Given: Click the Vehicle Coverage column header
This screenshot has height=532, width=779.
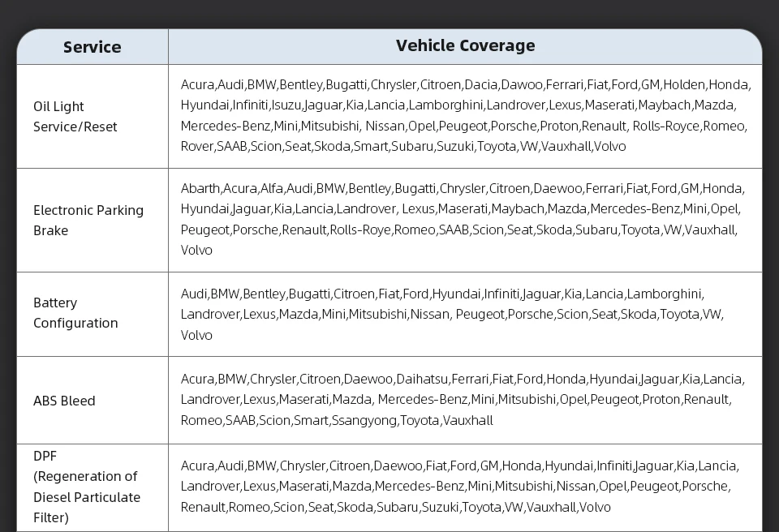Looking at the screenshot, I should (x=465, y=47).
